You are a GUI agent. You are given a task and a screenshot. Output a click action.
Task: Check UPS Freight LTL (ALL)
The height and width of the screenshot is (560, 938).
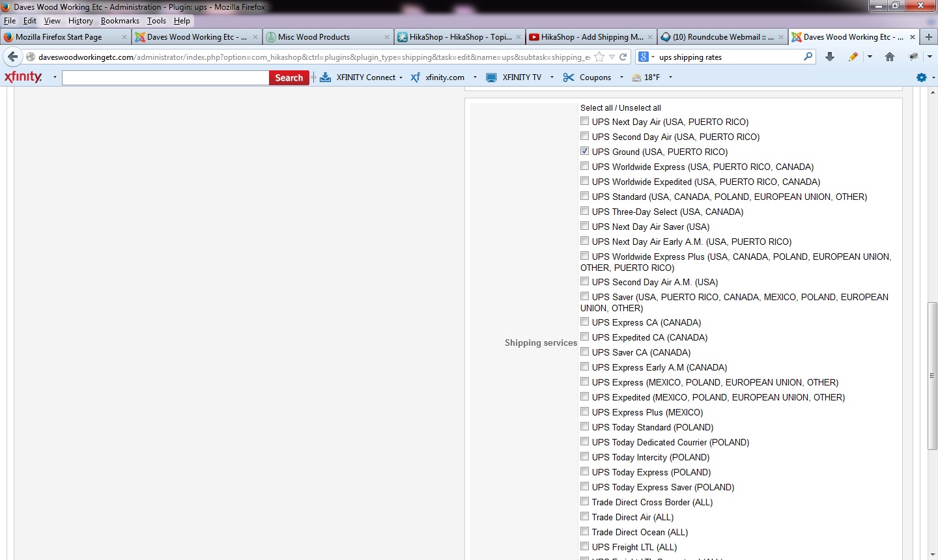click(x=585, y=546)
